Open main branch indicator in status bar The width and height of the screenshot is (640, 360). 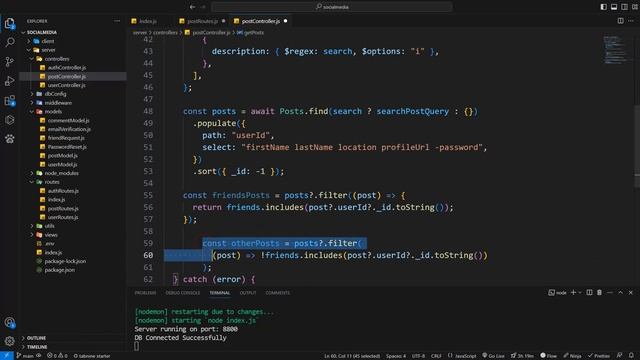tap(25, 356)
